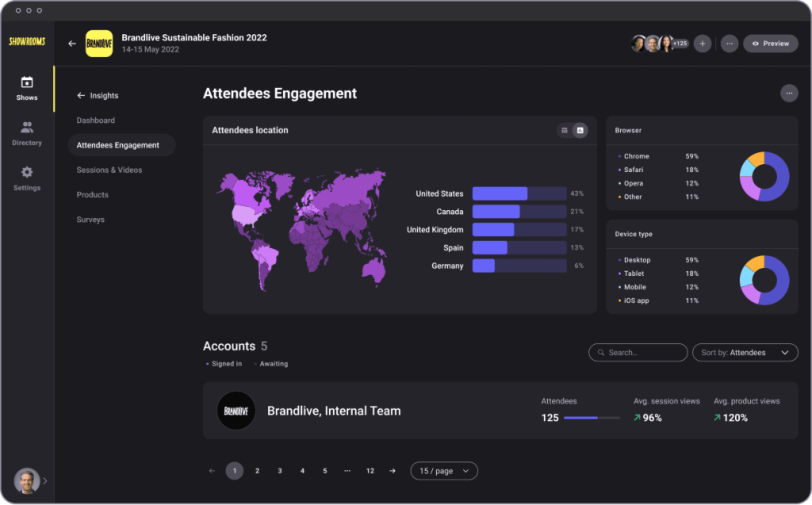
Task: Go to the next page arrow
Action: (393, 471)
